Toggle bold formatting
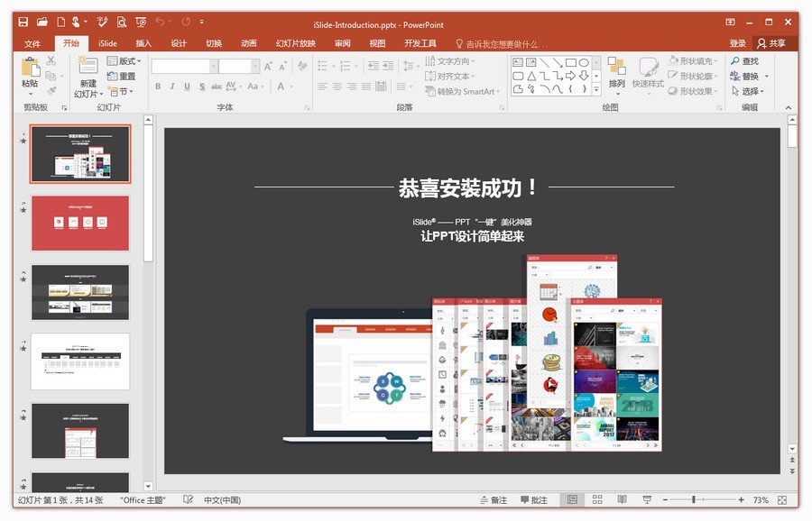The width and height of the screenshot is (812, 521). tap(158, 86)
